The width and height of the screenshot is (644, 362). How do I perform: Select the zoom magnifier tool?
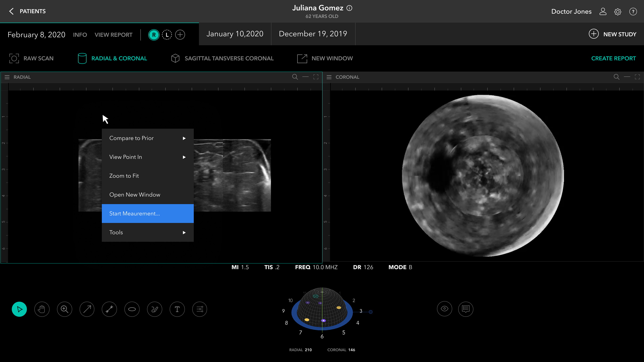pos(65,309)
